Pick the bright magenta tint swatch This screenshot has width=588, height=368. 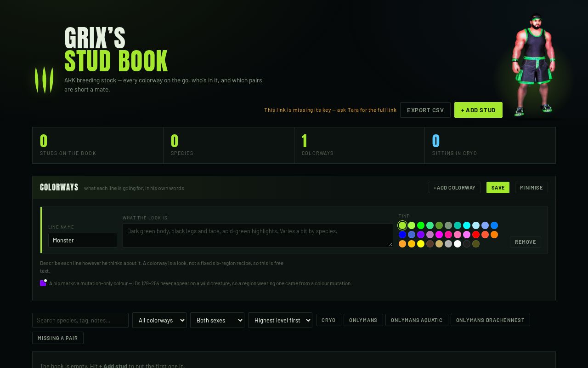439,235
